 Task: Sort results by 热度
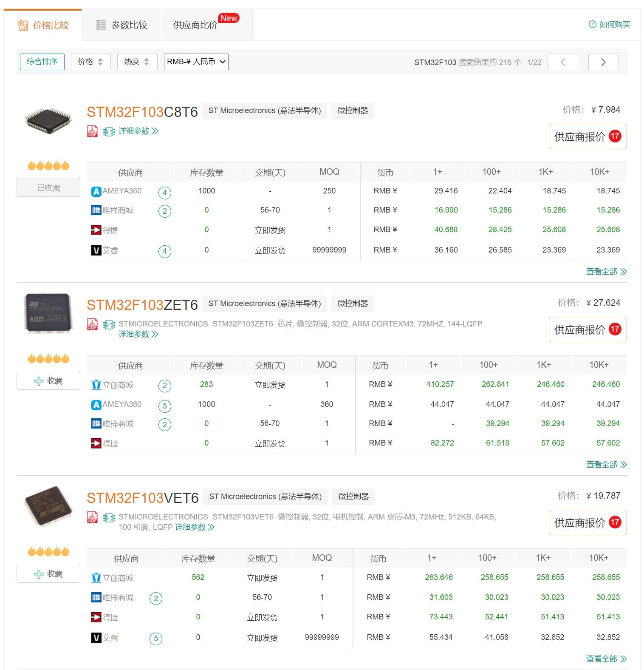(x=137, y=62)
